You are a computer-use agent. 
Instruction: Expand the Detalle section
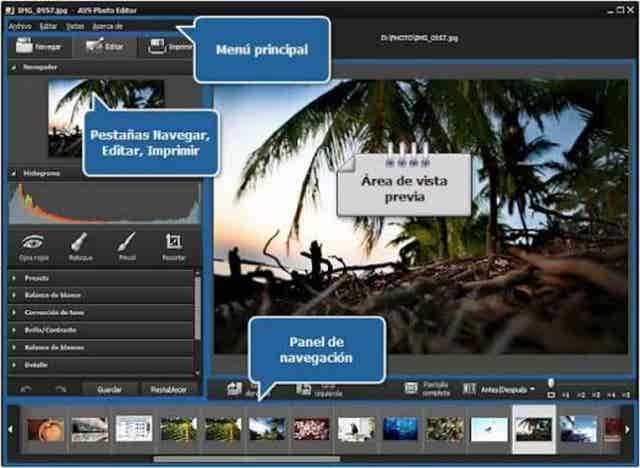40,366
